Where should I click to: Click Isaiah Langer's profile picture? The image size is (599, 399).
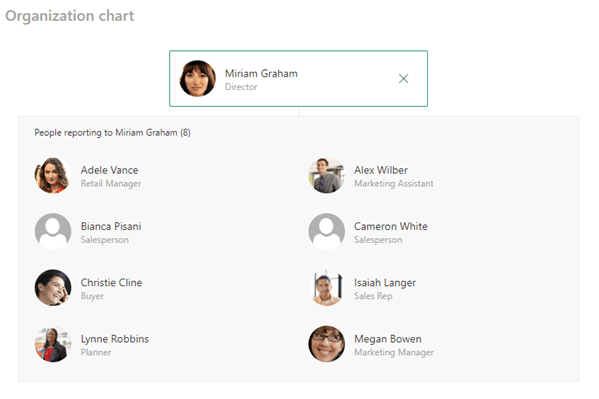pos(326,287)
